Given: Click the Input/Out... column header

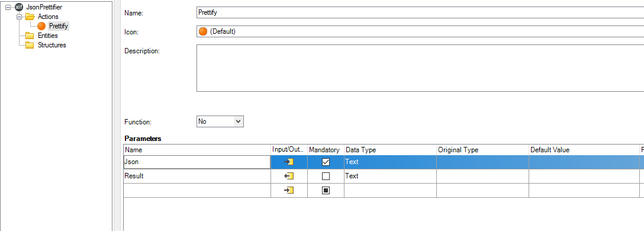Looking at the screenshot, I should click(289, 150).
